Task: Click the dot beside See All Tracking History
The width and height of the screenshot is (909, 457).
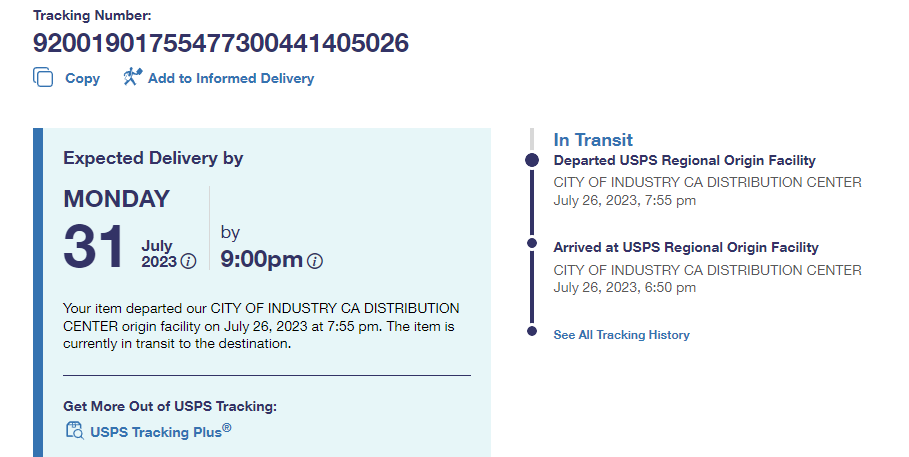Action: (532, 333)
